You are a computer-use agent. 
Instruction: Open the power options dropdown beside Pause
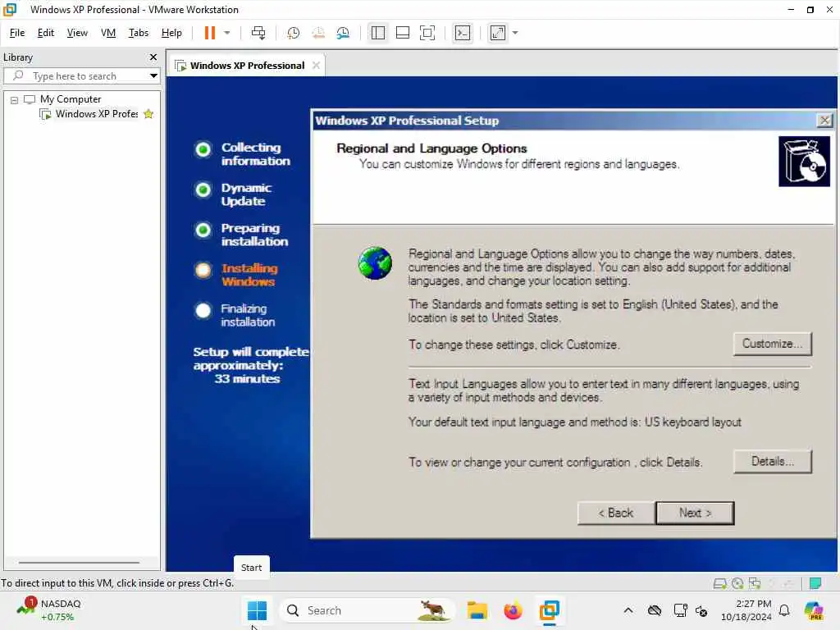point(227,33)
